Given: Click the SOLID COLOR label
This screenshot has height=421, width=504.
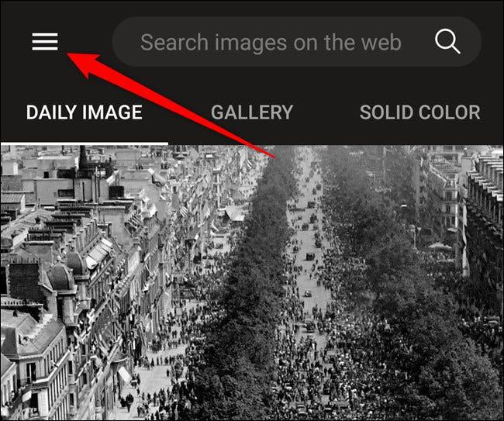Looking at the screenshot, I should tap(419, 112).
